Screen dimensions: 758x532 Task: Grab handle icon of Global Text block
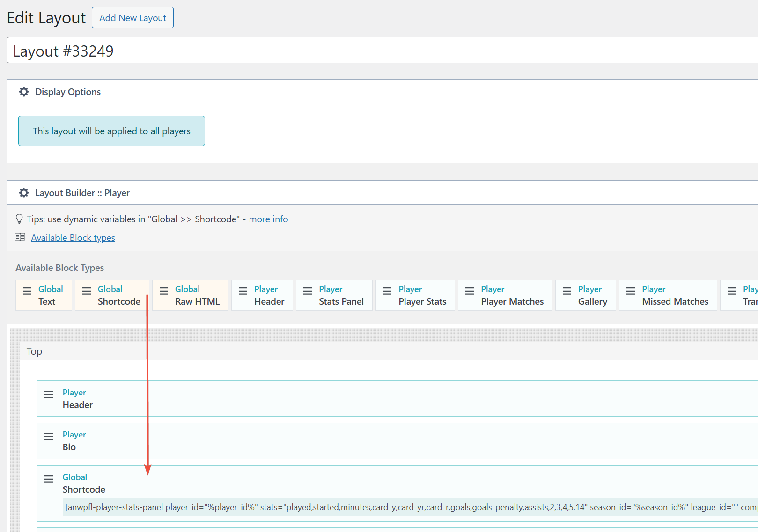point(28,291)
